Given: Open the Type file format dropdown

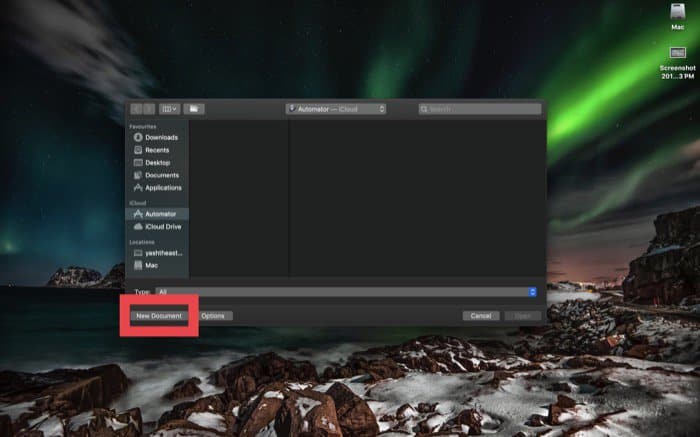Looking at the screenshot, I should [x=345, y=291].
